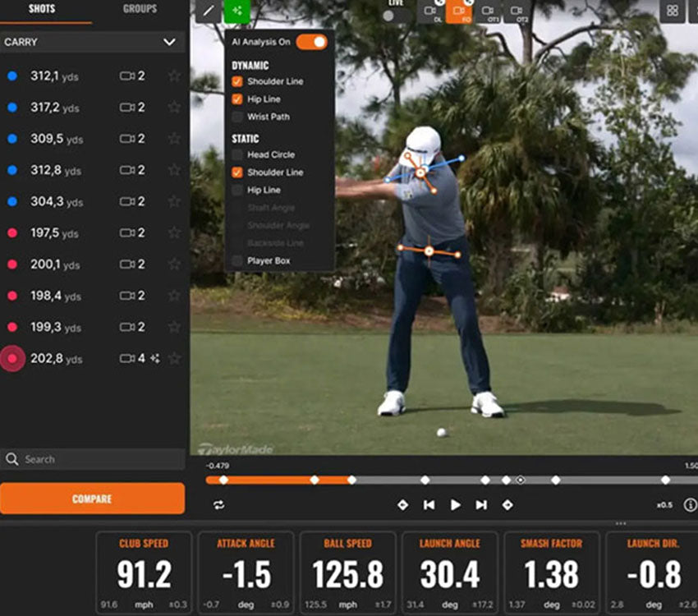Check the Player Box option
698x616 pixels.
coord(237,261)
